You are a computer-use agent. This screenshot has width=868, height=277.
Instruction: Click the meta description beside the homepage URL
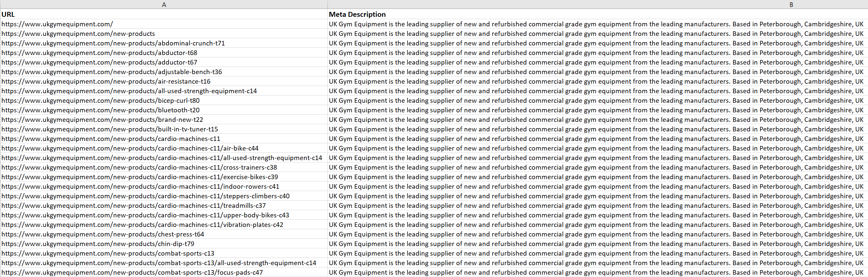point(573,24)
